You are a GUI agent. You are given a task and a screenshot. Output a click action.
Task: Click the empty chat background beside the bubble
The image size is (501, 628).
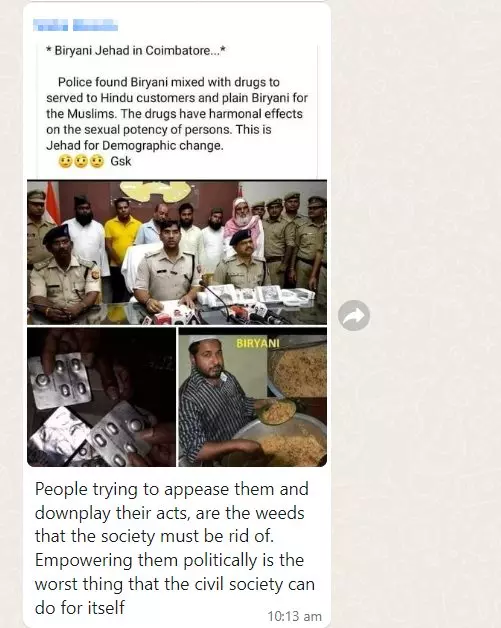click(416, 160)
